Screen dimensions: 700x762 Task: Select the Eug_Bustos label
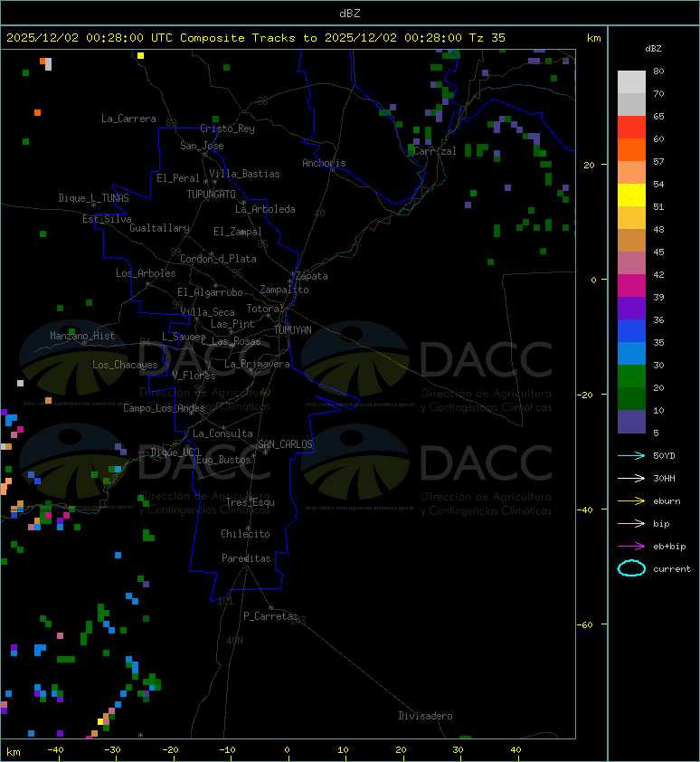(x=223, y=460)
